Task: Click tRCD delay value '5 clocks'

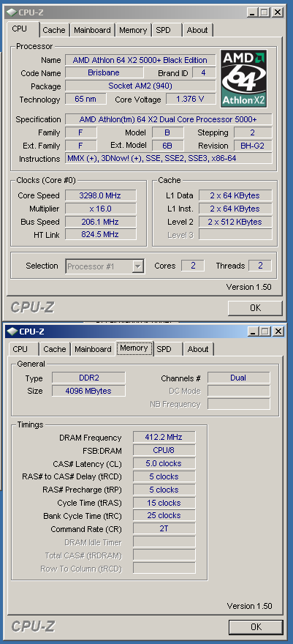Action: tap(164, 476)
